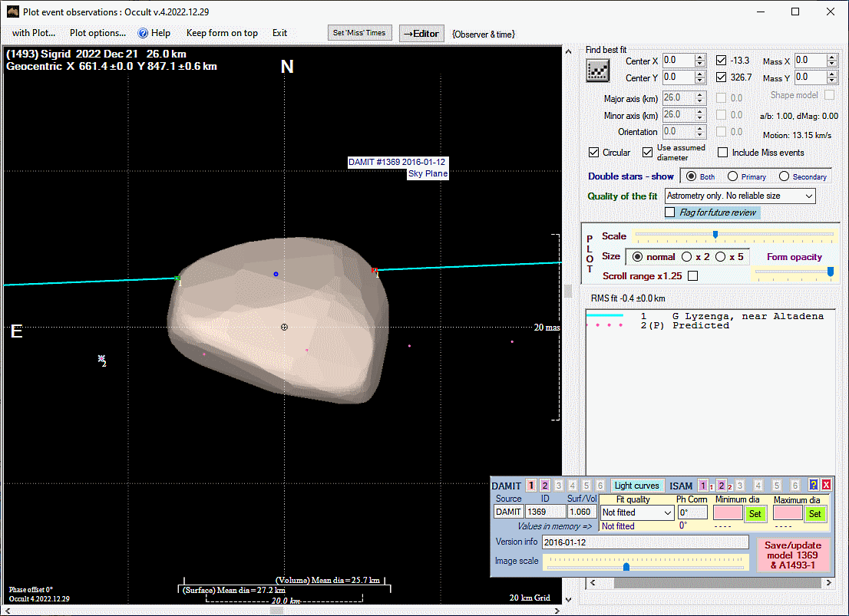Select ISAM model number 2
This screenshot has height=616, width=849.
721,486
